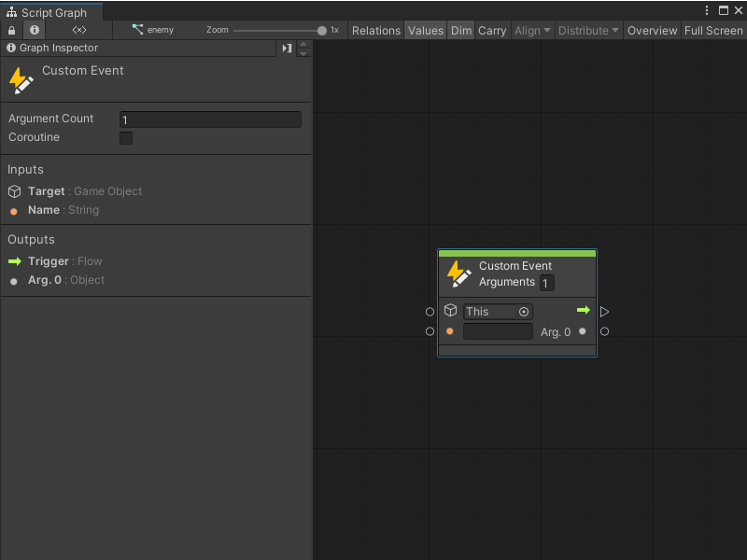Toggle Values display in the toolbar
The width and height of the screenshot is (747, 560).
tap(426, 30)
